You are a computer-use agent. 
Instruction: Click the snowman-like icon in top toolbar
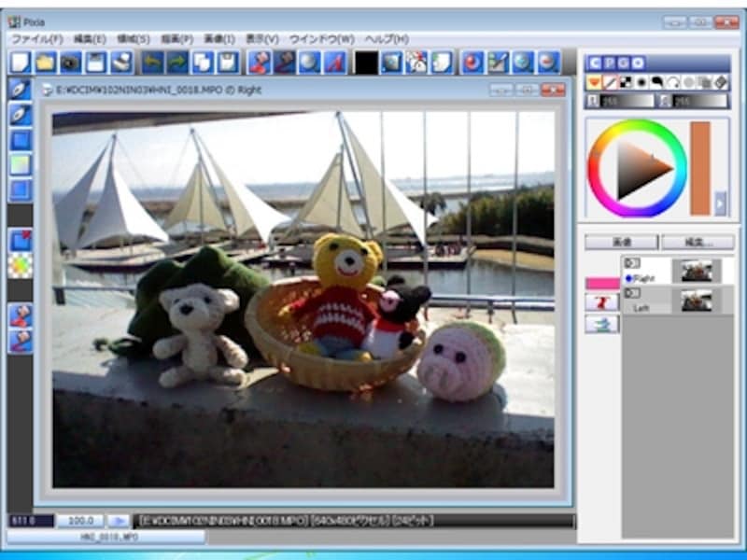pos(416,63)
